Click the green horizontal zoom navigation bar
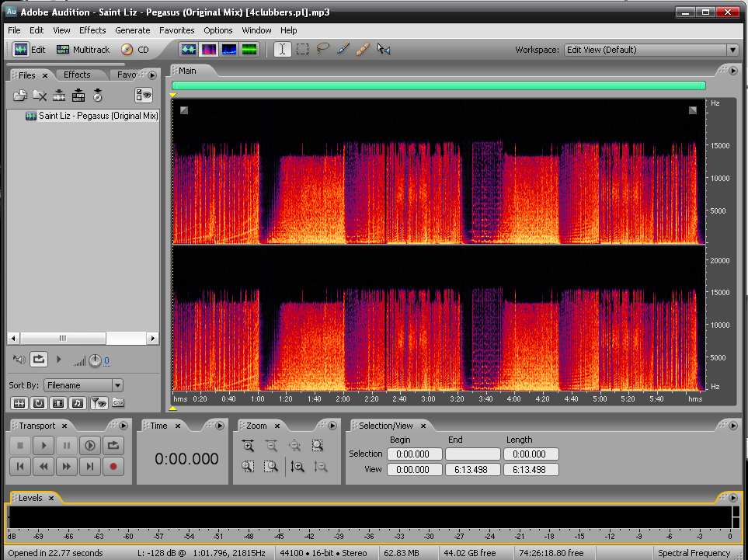This screenshot has height=560, width=748. (438, 85)
